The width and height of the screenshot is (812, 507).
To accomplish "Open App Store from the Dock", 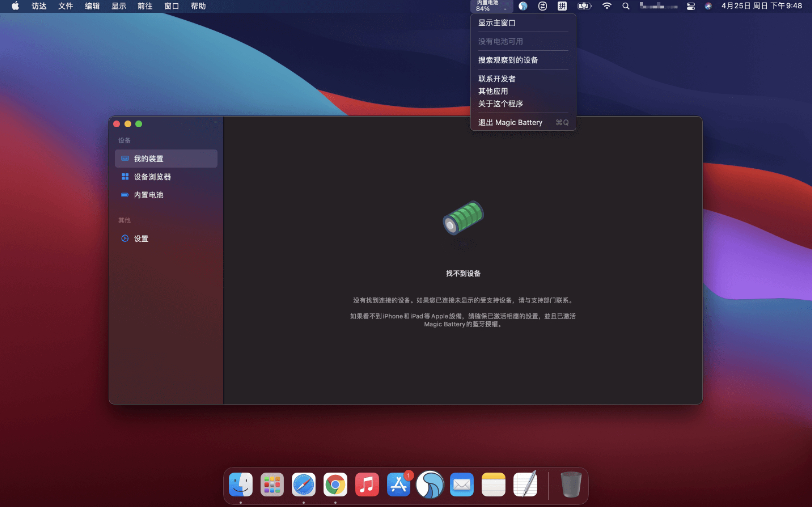I will tap(399, 485).
